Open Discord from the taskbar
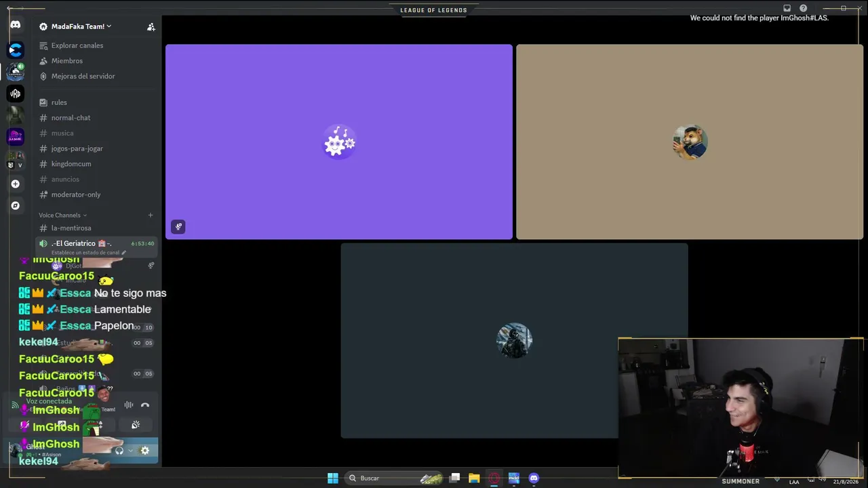 (x=534, y=479)
